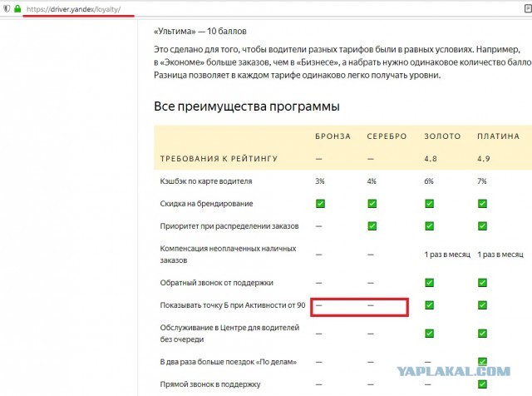Click Компенсация неоплаченных наличных заказов label
Screen dimensions: 532x396
point(228,255)
